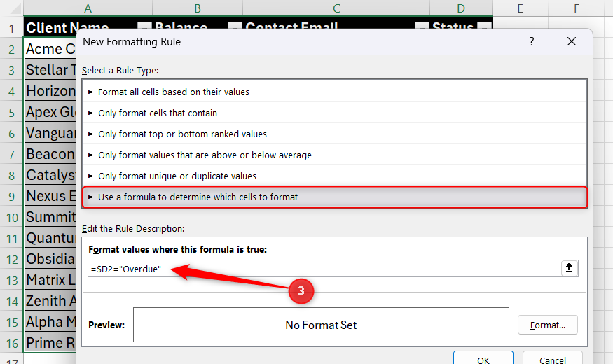Open the dialog Help question mark
This screenshot has width=613, height=364.
[531, 41]
